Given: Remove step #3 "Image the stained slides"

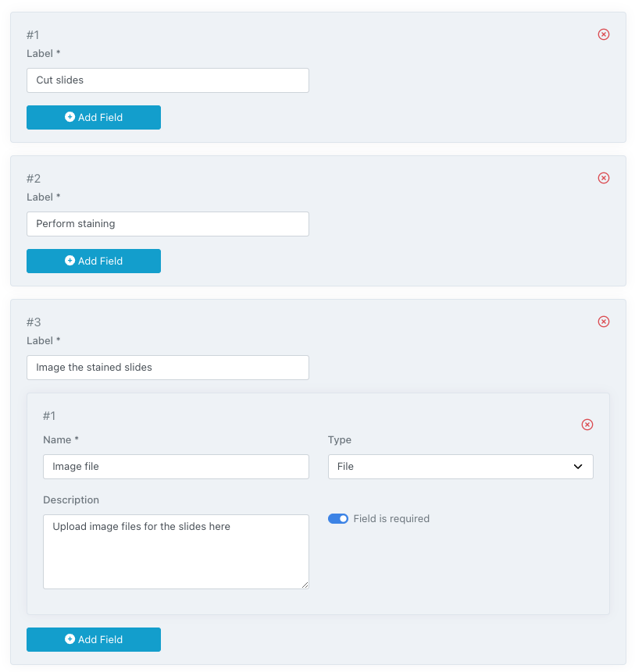Looking at the screenshot, I should coord(604,322).
